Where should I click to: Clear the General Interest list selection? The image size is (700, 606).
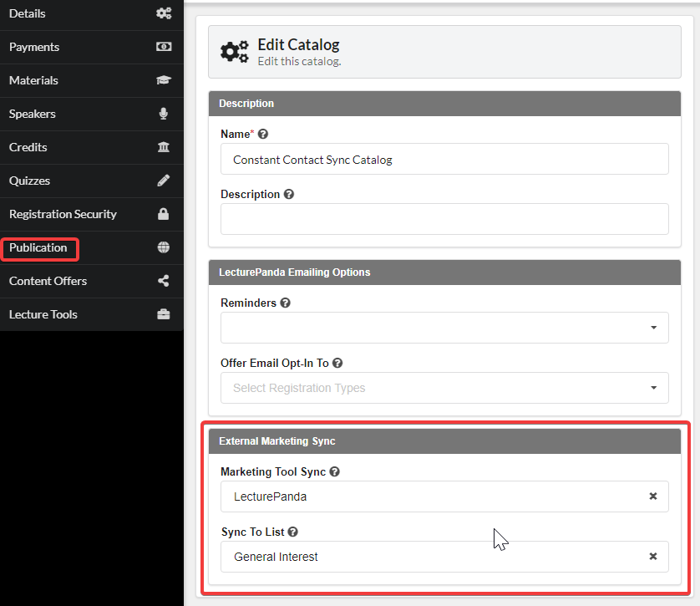tap(653, 557)
